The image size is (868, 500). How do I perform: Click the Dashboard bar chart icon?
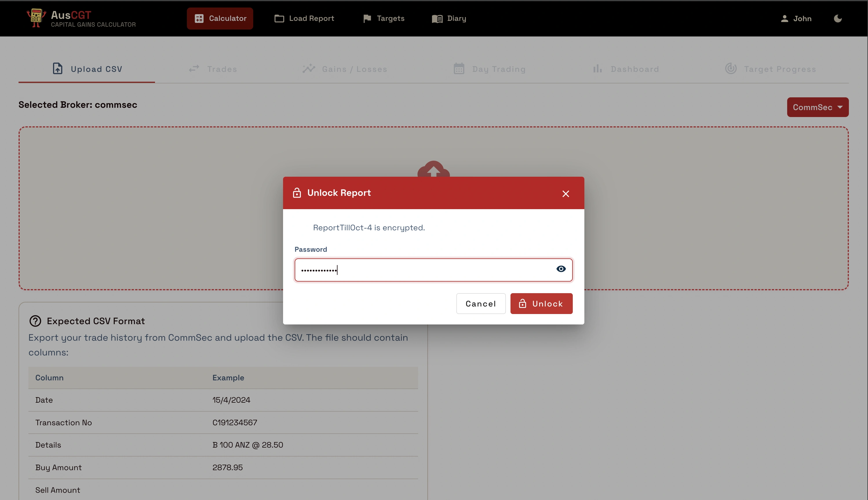tap(597, 69)
